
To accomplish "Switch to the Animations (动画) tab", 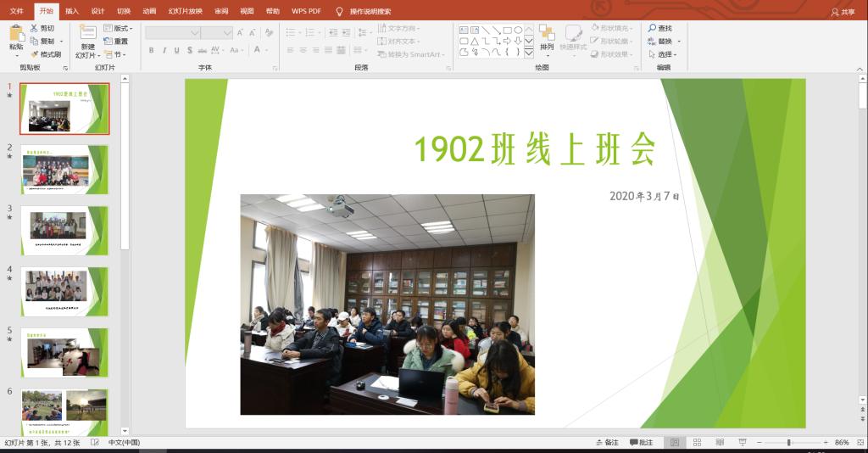I will [149, 11].
